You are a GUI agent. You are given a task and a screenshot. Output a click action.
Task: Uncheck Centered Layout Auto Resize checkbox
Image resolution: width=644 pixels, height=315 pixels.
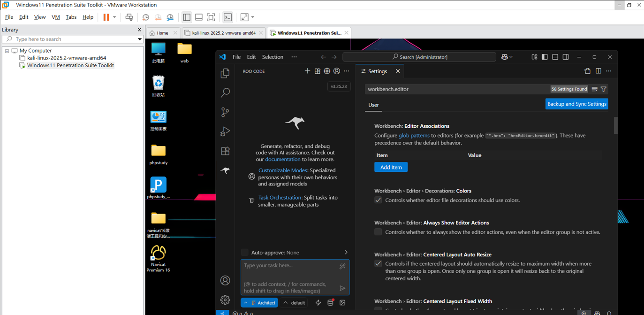pos(378,263)
